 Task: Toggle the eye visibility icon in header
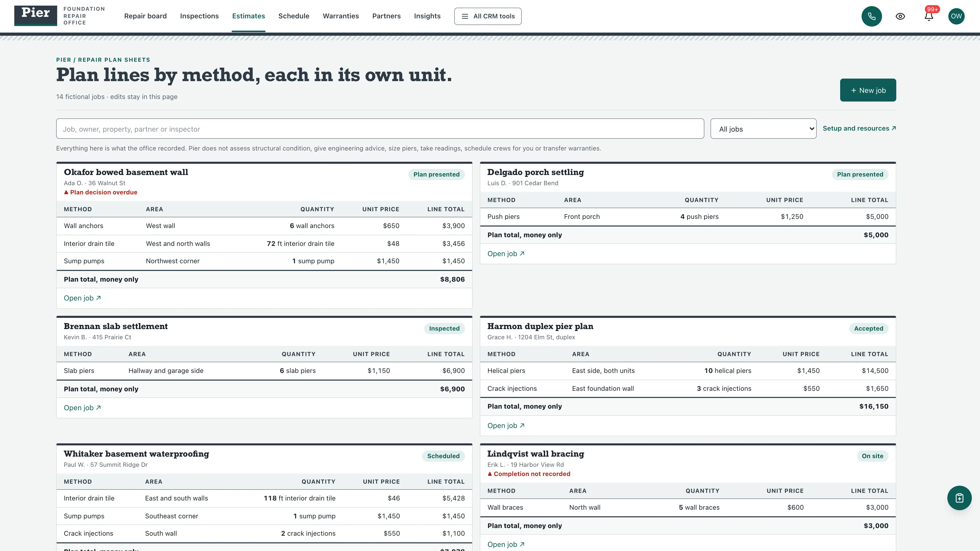[900, 16]
